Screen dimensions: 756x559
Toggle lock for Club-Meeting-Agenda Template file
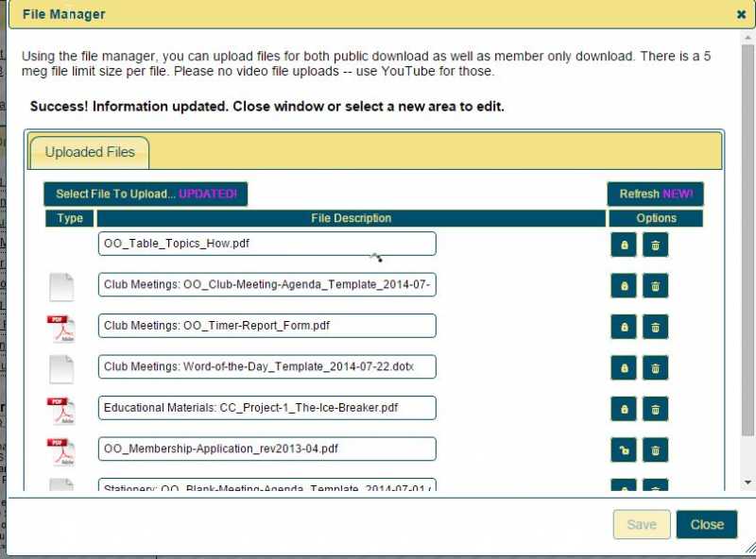(624, 286)
